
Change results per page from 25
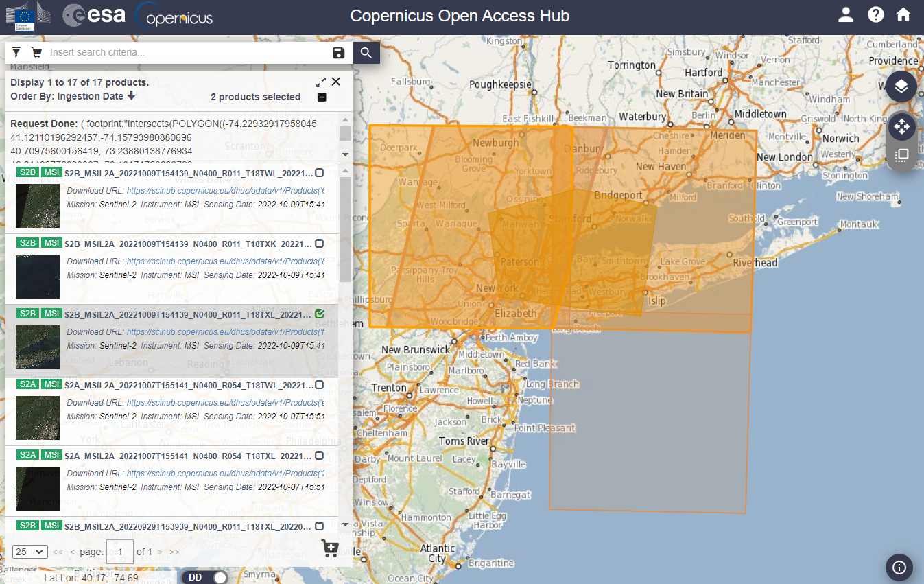tap(29, 551)
